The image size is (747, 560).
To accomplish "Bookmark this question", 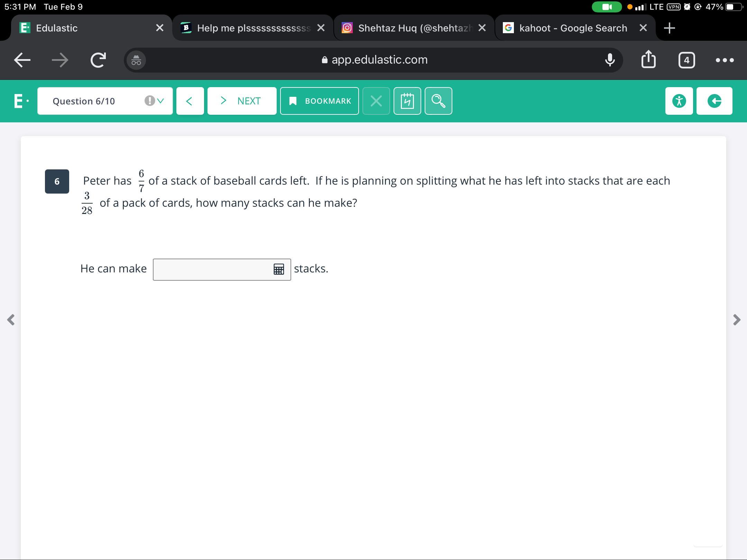I will pos(319,101).
